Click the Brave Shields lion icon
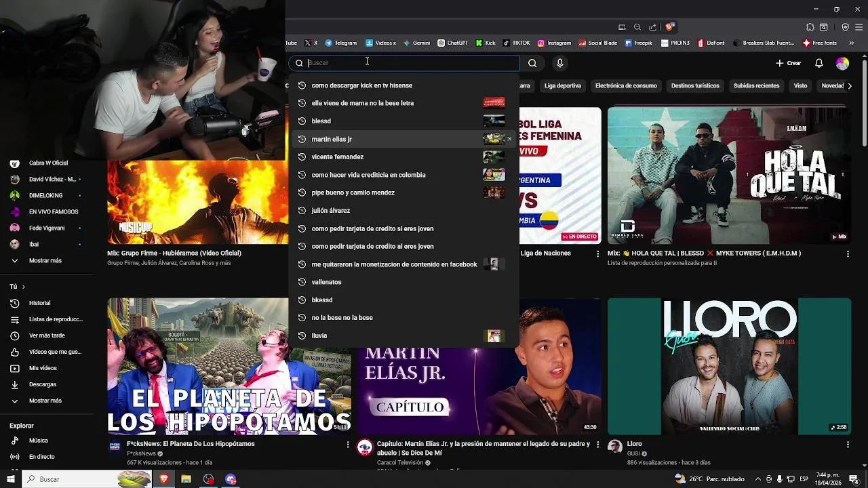 pyautogui.click(x=669, y=27)
